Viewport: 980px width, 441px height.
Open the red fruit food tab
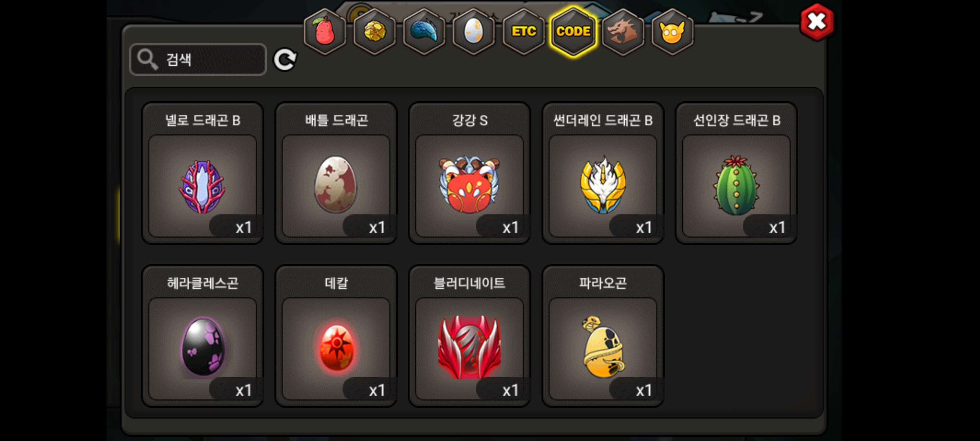[325, 31]
